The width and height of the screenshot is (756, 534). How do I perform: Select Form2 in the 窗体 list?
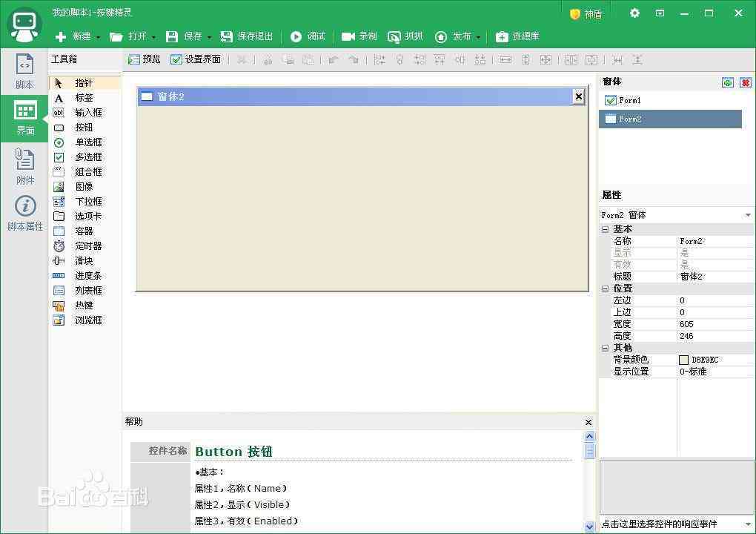click(670, 119)
